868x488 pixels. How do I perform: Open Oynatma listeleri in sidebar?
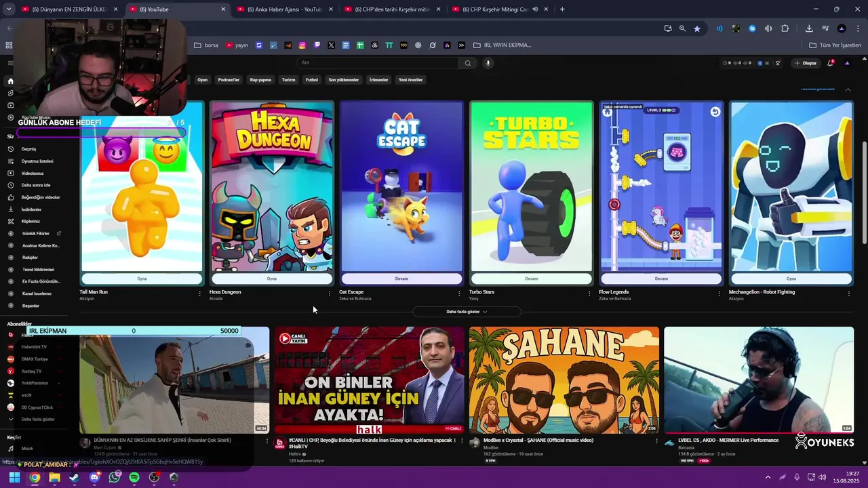[x=37, y=161]
